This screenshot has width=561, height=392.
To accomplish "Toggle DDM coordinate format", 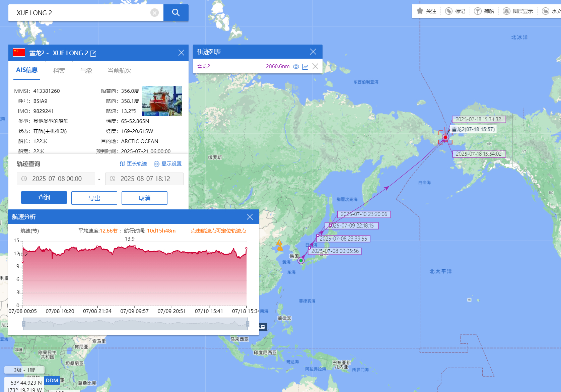I will [x=52, y=381].
